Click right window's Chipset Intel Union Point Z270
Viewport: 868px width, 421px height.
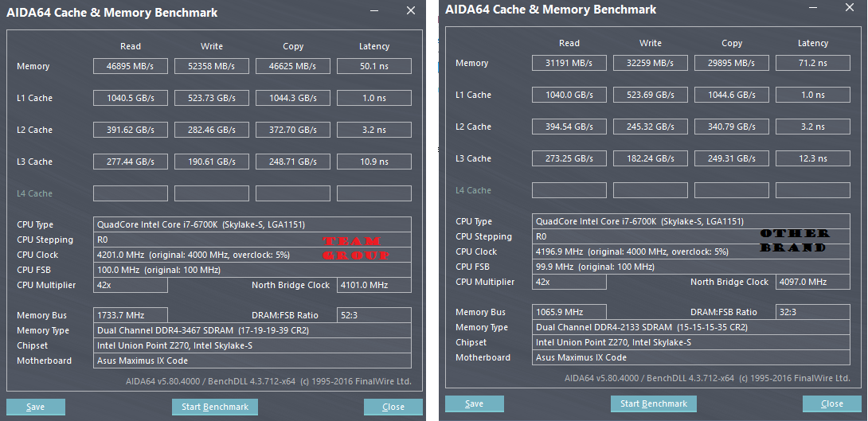pyautogui.click(x=691, y=342)
